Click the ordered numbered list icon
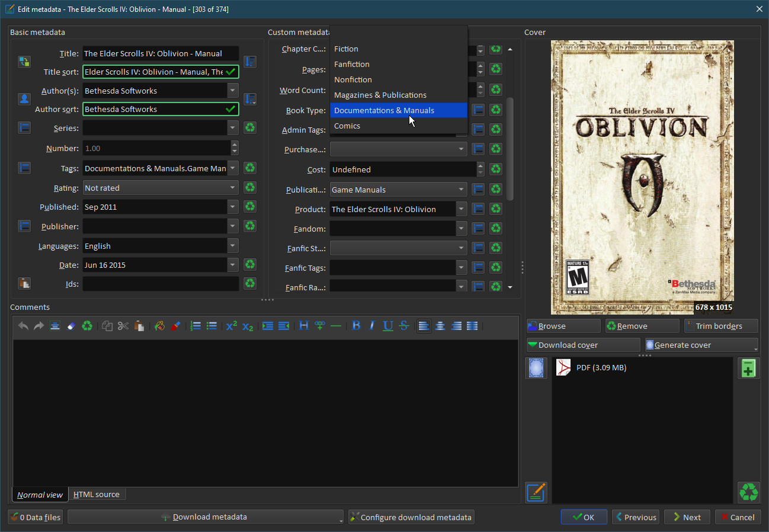The image size is (769, 532). 196,326
